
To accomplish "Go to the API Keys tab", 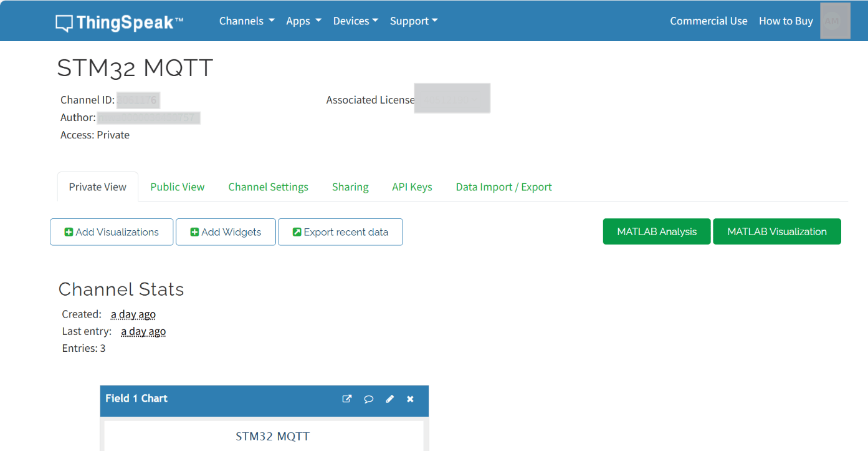I will (x=412, y=187).
